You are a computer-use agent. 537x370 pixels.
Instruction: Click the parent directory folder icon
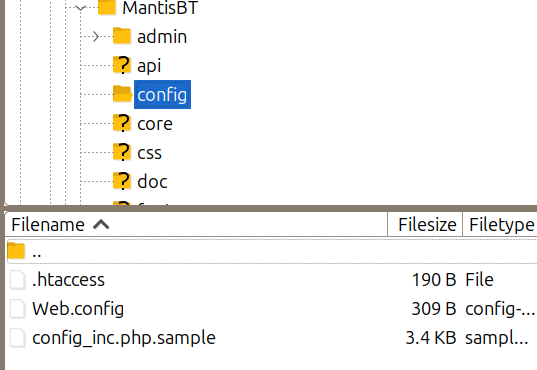coord(16,251)
